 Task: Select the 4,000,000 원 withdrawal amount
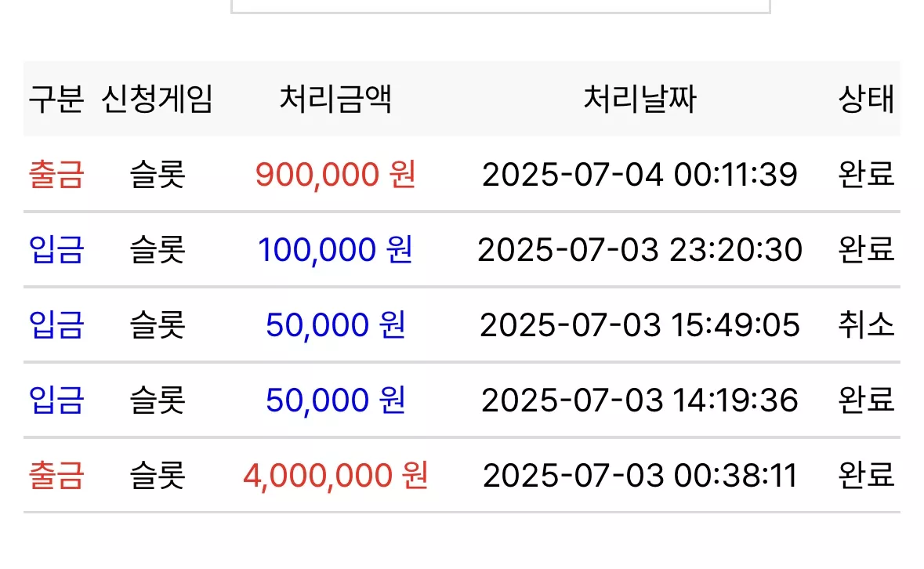pyautogui.click(x=335, y=476)
